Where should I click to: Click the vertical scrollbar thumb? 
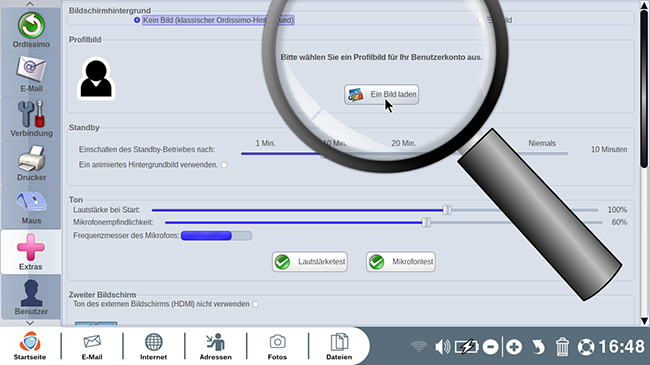coord(644,89)
